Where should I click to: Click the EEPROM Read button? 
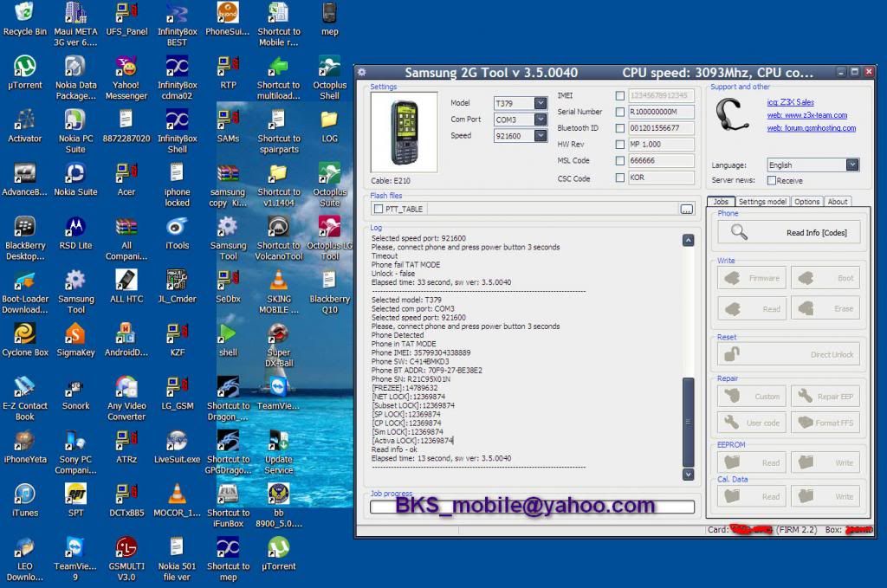coord(752,462)
